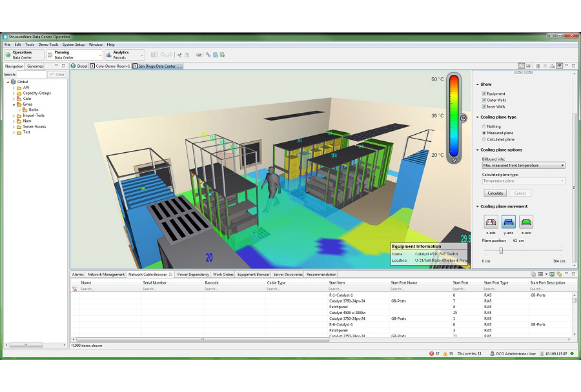The height and width of the screenshot is (392, 581).
Task: Click the Save icon in the toolbar
Action: [154, 55]
